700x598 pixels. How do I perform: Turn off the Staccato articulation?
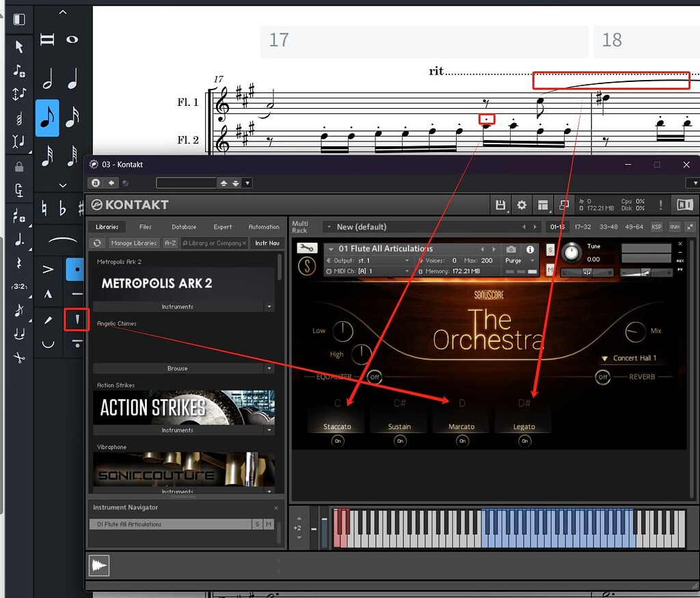(337, 441)
